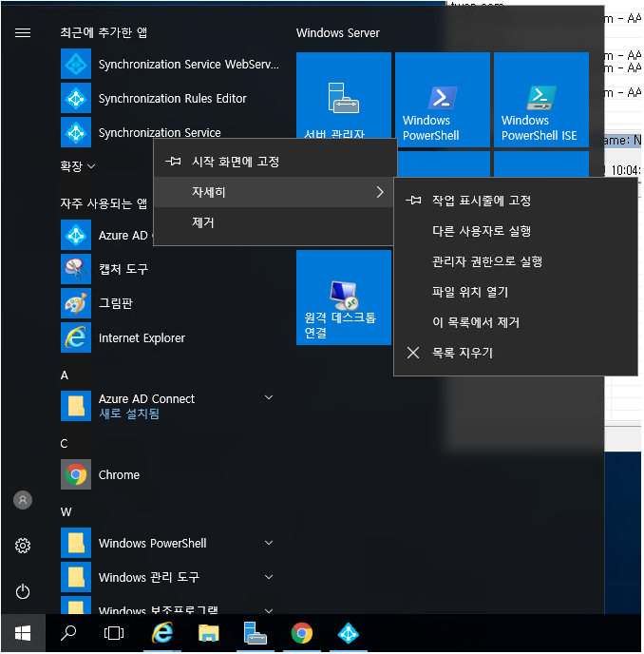
Task: Open Synchronization Service WebService icon
Action: pos(76,64)
